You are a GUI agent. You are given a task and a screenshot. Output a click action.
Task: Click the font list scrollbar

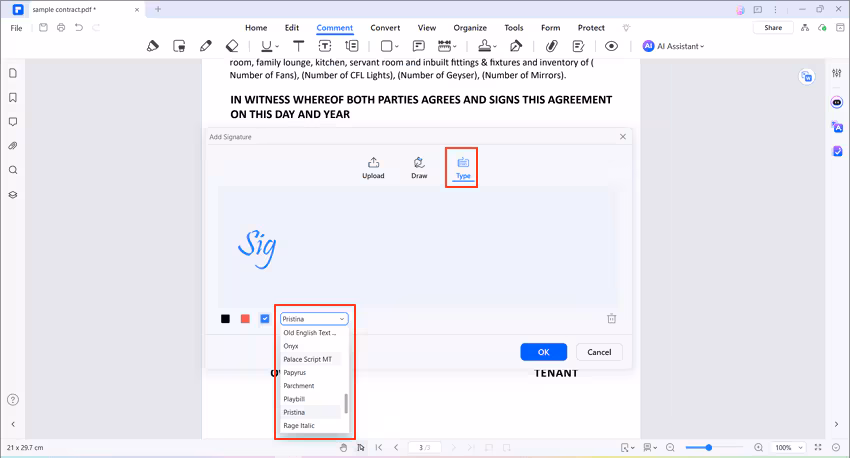(x=346, y=403)
